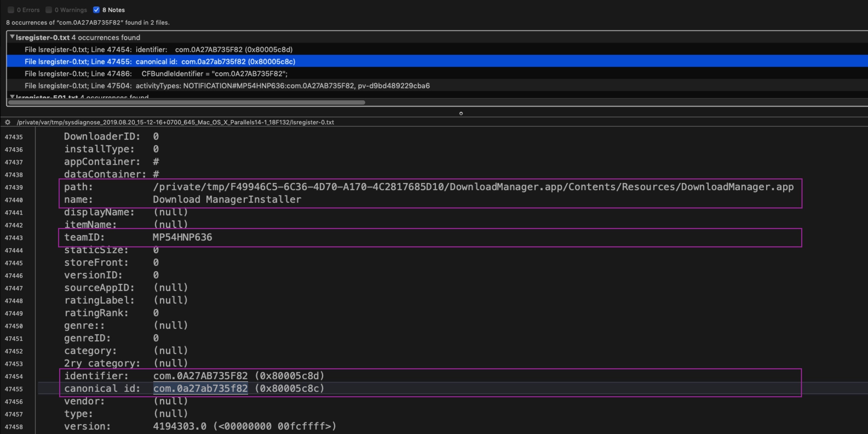Click line number 47455 in gutter

pos(14,389)
